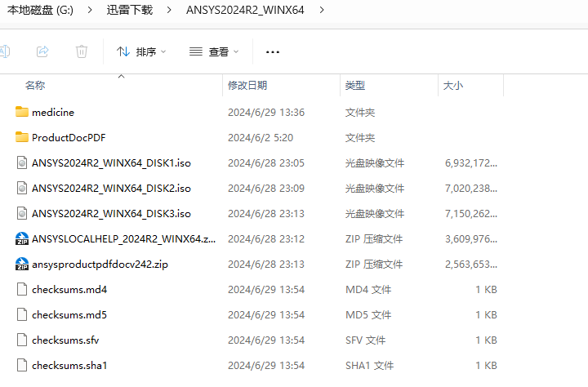Viewport: 588px width, 387px height.
Task: Click type SHA1 文件 cell
Action: (369, 366)
